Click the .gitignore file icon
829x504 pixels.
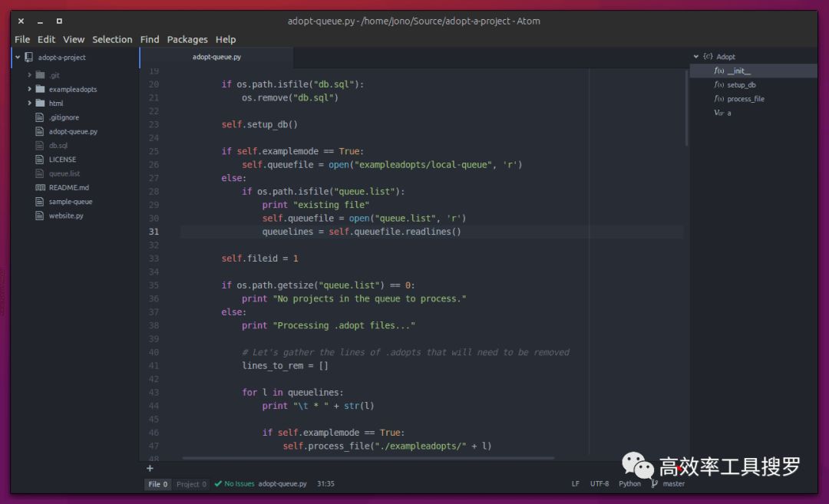pyautogui.click(x=40, y=117)
